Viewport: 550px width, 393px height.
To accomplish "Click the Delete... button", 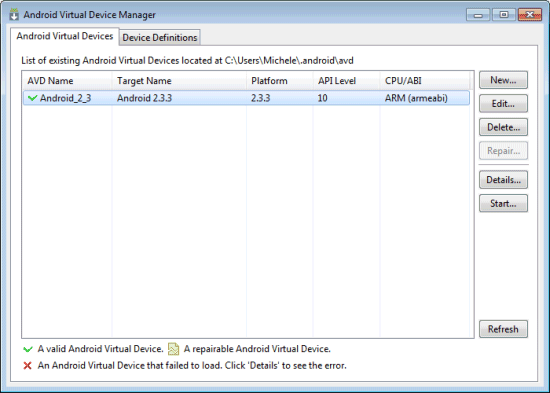I will coord(503,127).
